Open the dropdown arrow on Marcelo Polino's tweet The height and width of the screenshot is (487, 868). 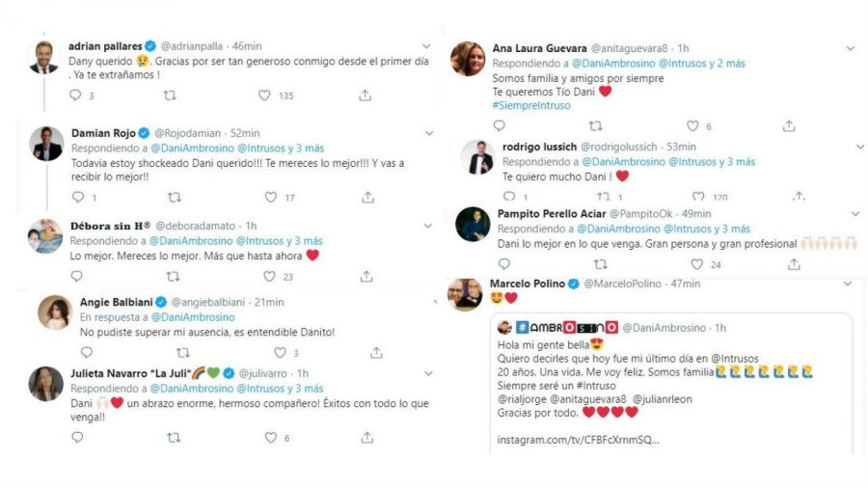tap(848, 284)
